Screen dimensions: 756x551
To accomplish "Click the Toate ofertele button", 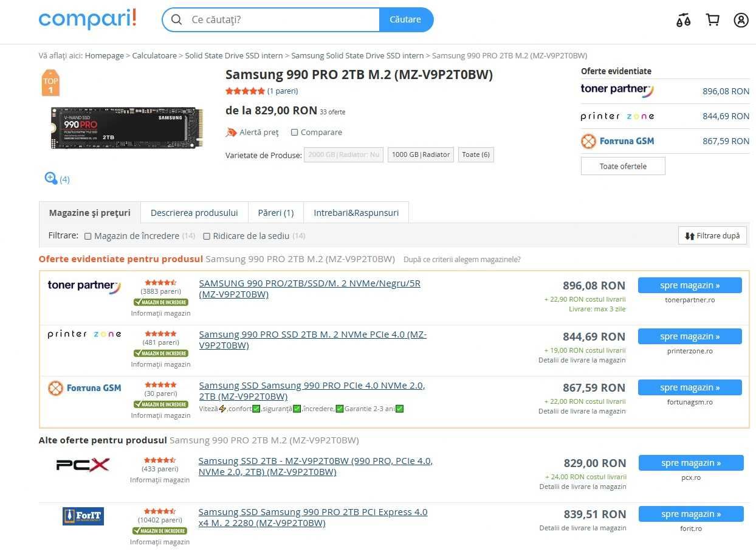I will [x=623, y=166].
